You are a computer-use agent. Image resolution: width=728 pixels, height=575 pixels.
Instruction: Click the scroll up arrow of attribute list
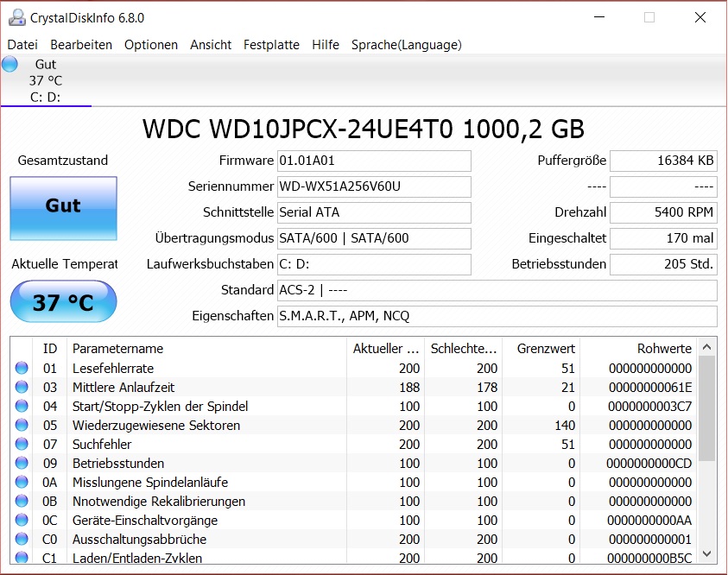point(706,347)
